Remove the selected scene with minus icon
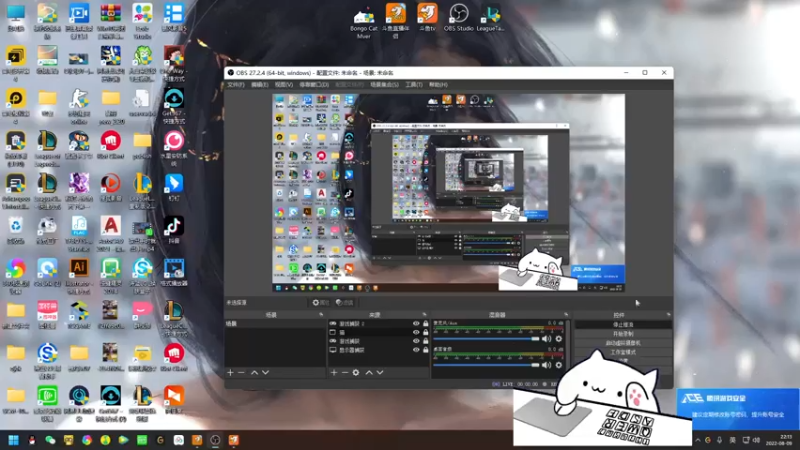Image resolution: width=800 pixels, height=450 pixels. pyautogui.click(x=241, y=372)
